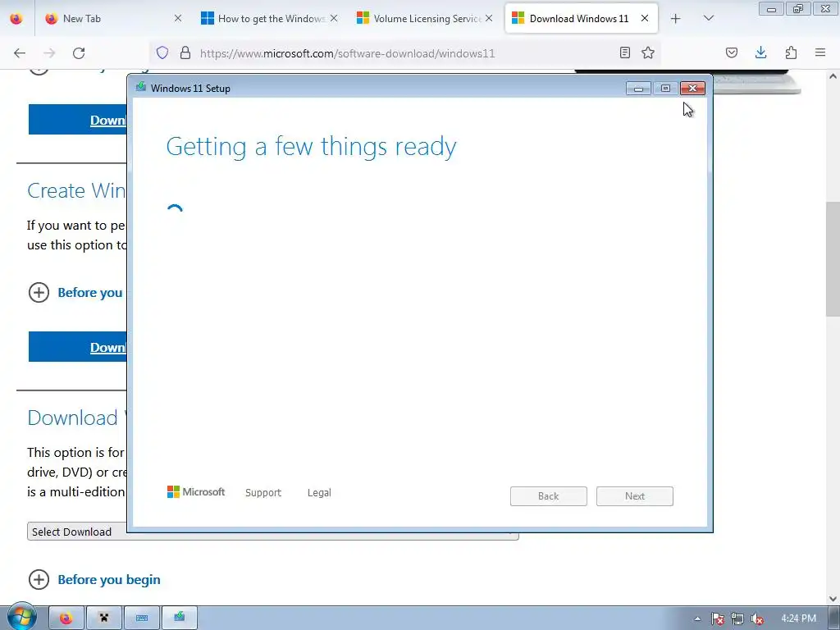Image resolution: width=840 pixels, height=630 pixels.
Task: Minimize the Windows 11 Setup window
Action: (x=638, y=89)
